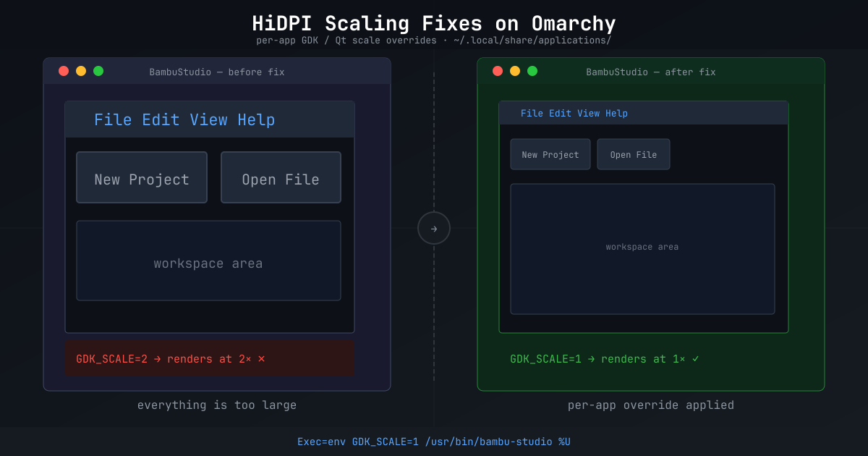Click the red close dot in the before-fix window

(64, 71)
